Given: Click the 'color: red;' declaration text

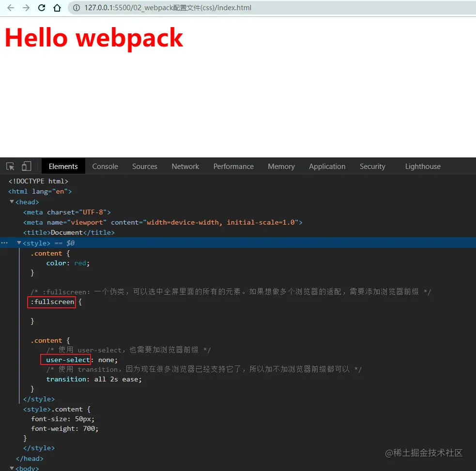Looking at the screenshot, I should coord(68,263).
